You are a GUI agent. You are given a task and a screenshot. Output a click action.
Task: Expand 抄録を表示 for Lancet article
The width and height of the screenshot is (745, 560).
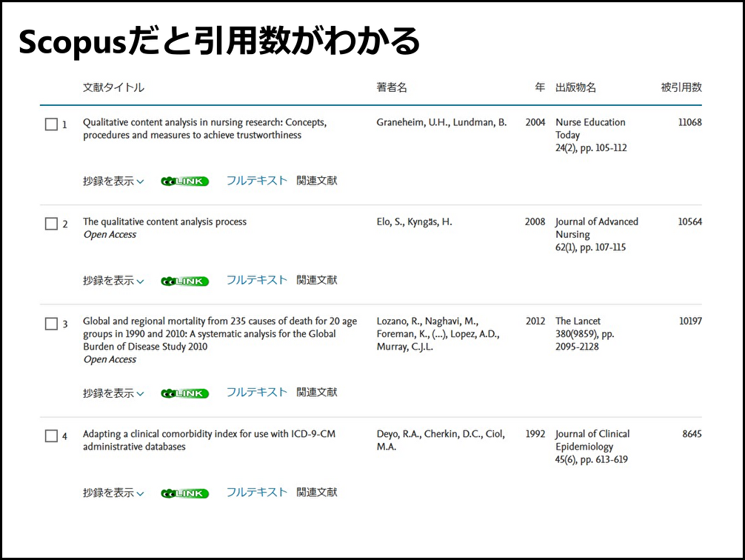113,393
